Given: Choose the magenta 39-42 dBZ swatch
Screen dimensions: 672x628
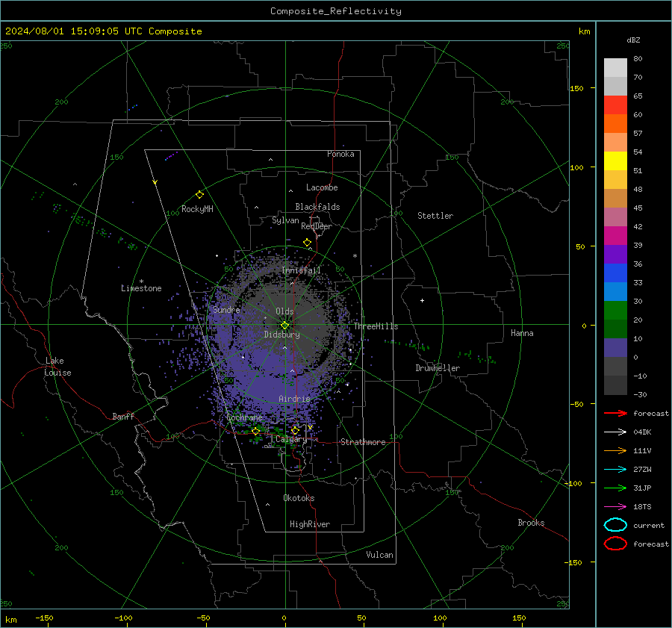Looking at the screenshot, I should pos(615,236).
